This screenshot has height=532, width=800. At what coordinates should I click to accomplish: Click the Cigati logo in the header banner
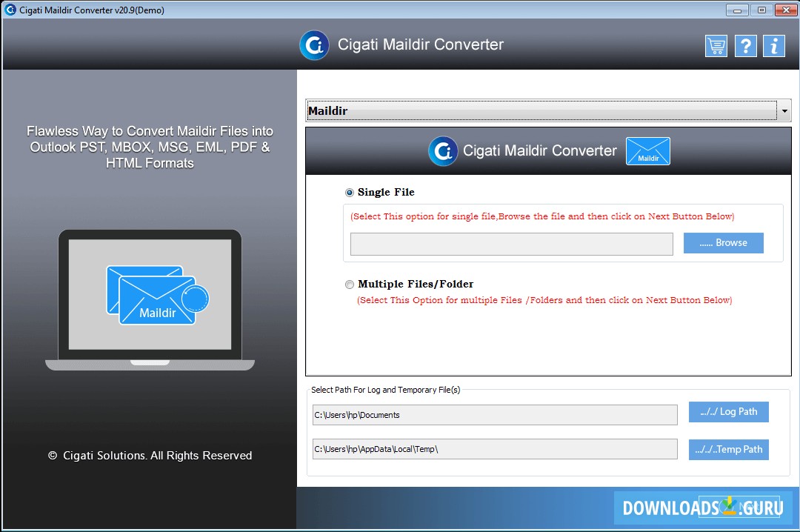314,44
